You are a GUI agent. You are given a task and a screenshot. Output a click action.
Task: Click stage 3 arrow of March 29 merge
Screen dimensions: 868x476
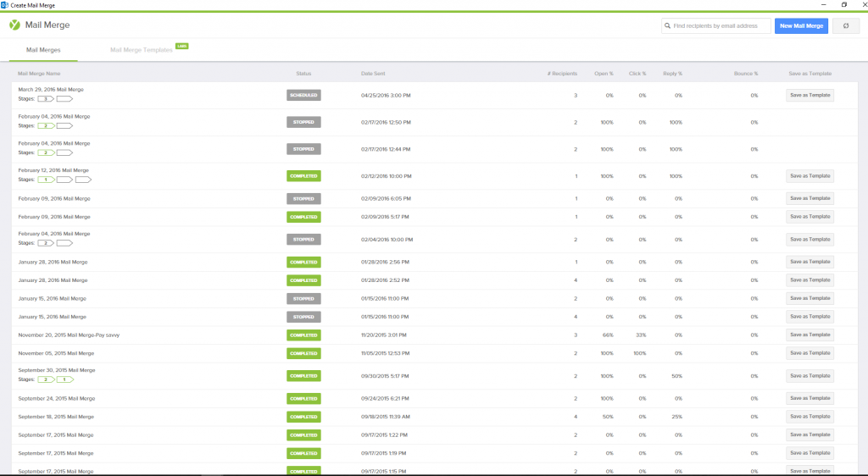[47, 98]
